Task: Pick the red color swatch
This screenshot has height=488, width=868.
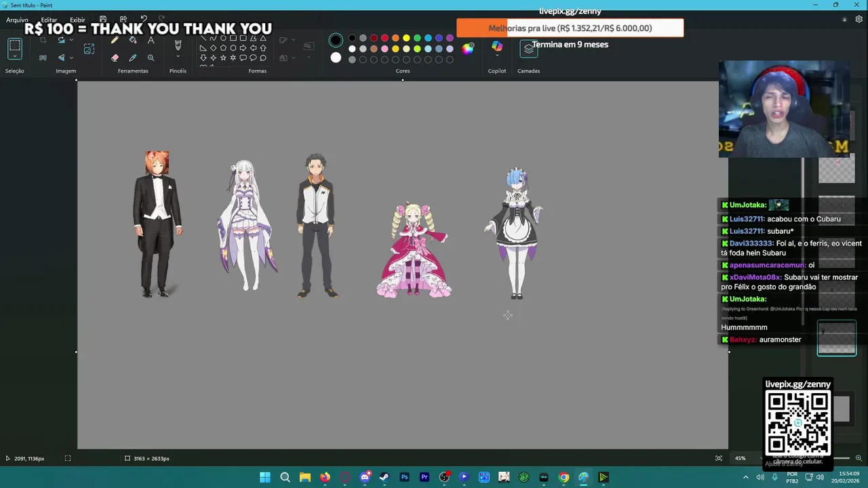Action: click(384, 38)
